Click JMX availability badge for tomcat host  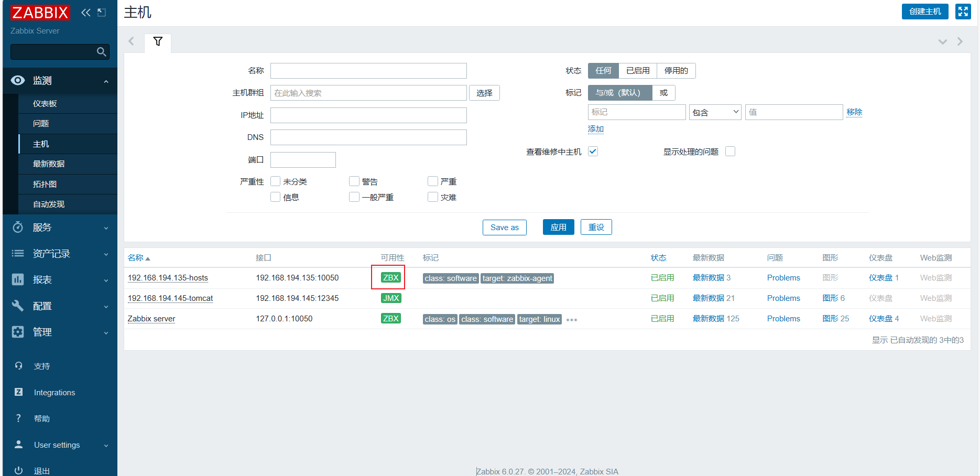(391, 298)
